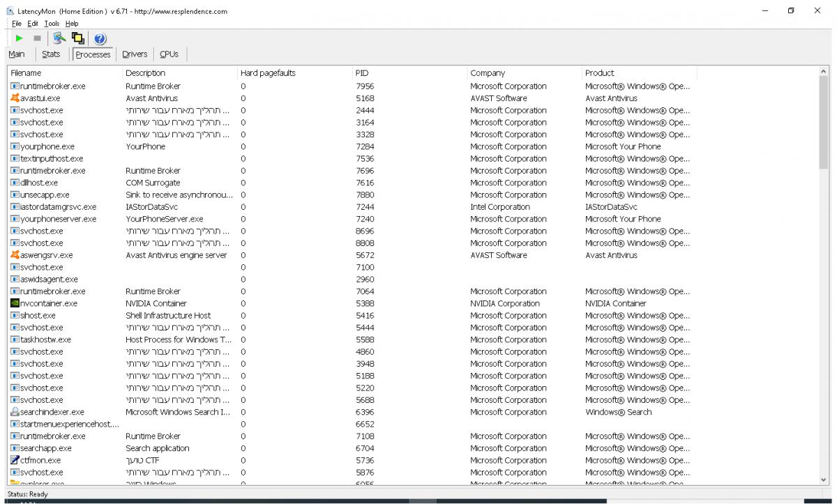The width and height of the screenshot is (837, 504).
Task: Click the 'COM Surrogate' description cell
Action: pyautogui.click(x=153, y=183)
